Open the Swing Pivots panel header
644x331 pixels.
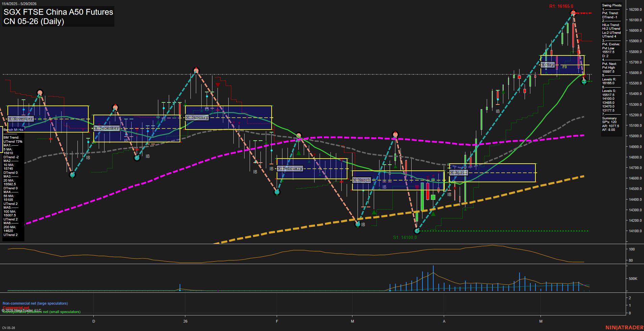point(612,5)
